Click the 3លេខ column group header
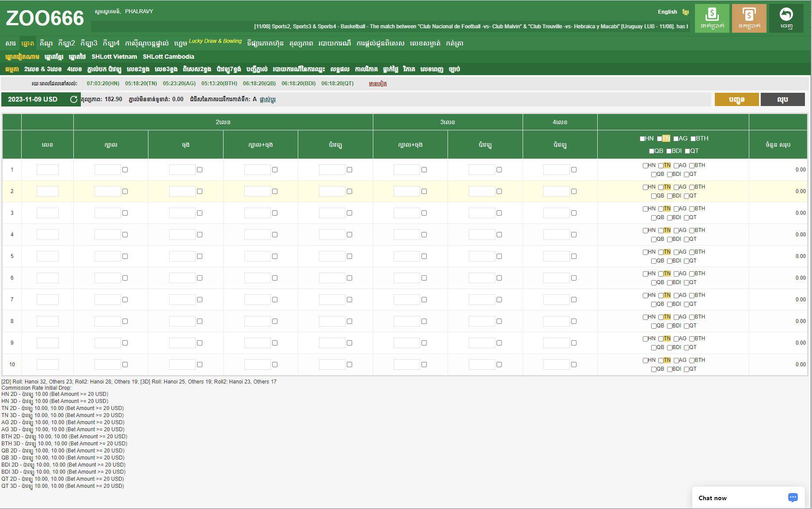 tap(448, 122)
